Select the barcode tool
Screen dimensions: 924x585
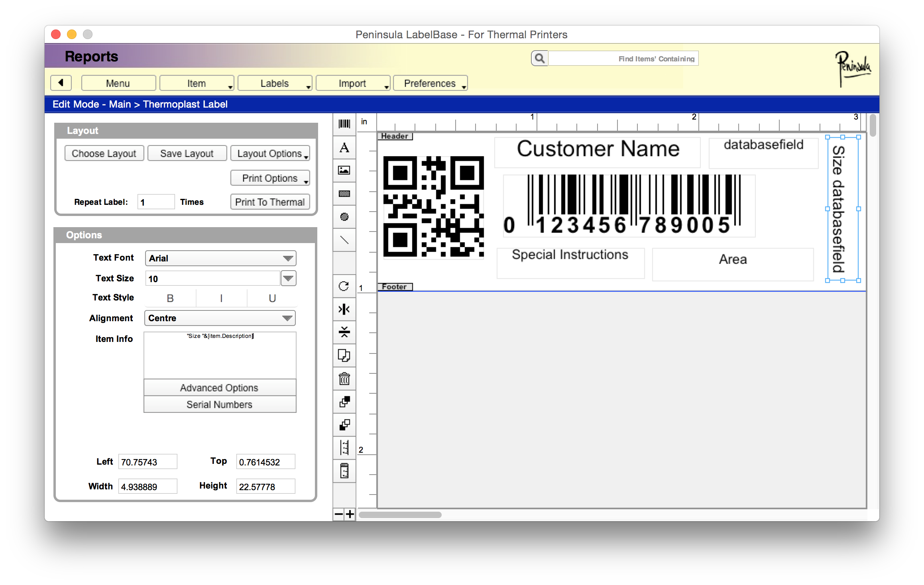(344, 124)
